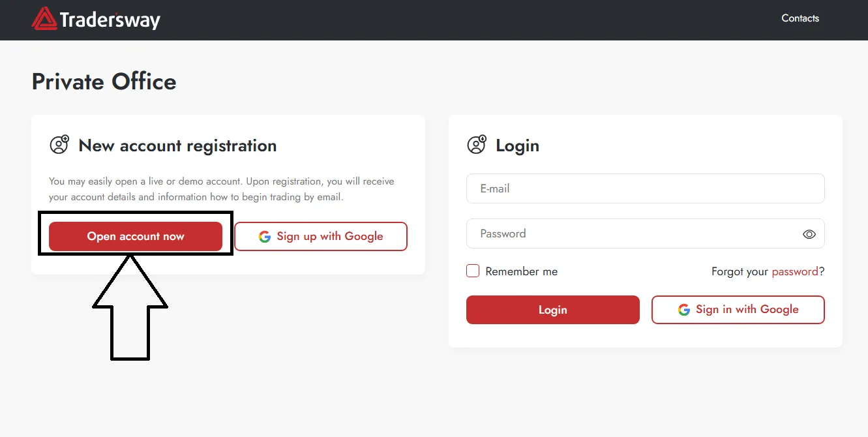Click the Sign up with Google button
868x437 pixels.
[x=321, y=236]
